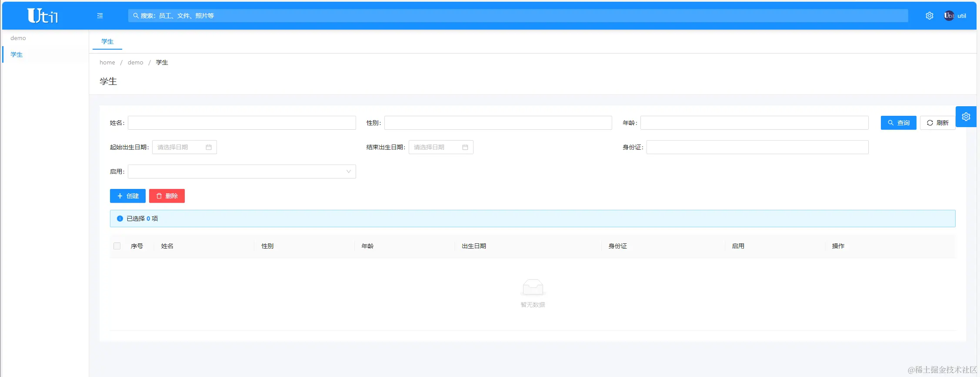Image resolution: width=980 pixels, height=377 pixels.
Task: Go to home breadcrumb
Action: (107, 62)
